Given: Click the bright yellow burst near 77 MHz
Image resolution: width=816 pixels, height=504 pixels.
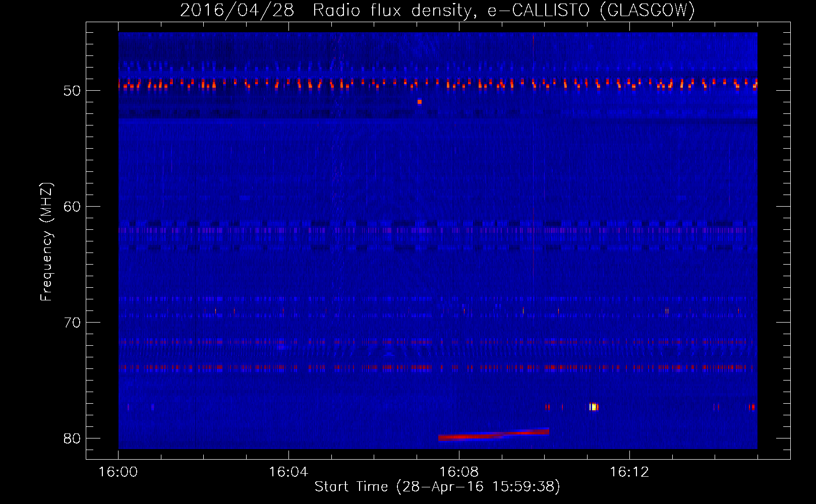Looking at the screenshot, I should (594, 407).
